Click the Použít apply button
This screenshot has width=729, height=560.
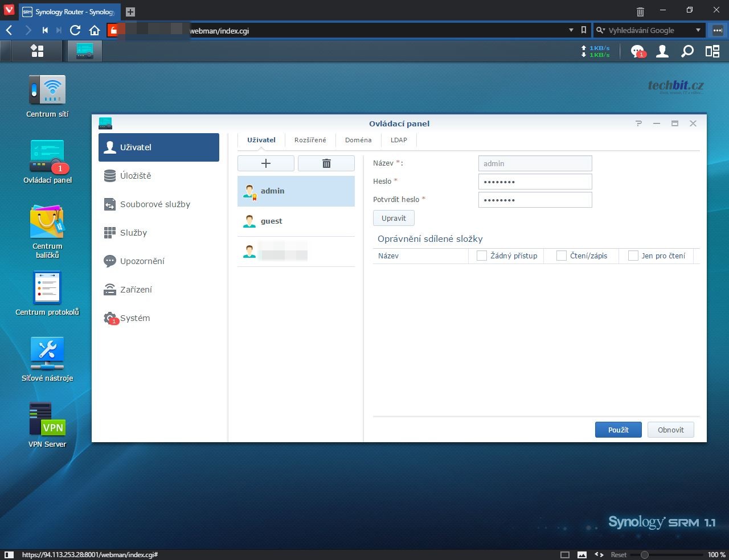click(618, 430)
